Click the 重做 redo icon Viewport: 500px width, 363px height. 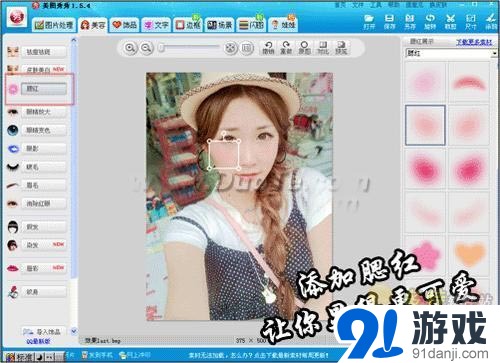coord(286,48)
